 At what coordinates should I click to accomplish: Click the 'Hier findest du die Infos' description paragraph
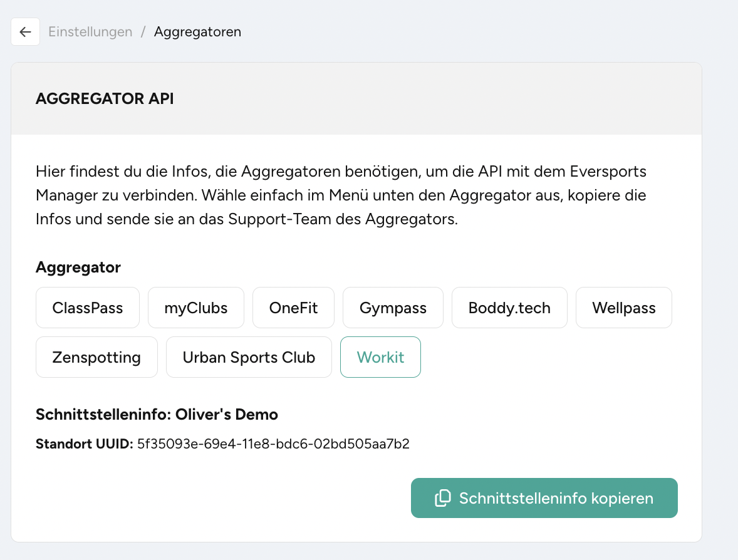(x=341, y=195)
